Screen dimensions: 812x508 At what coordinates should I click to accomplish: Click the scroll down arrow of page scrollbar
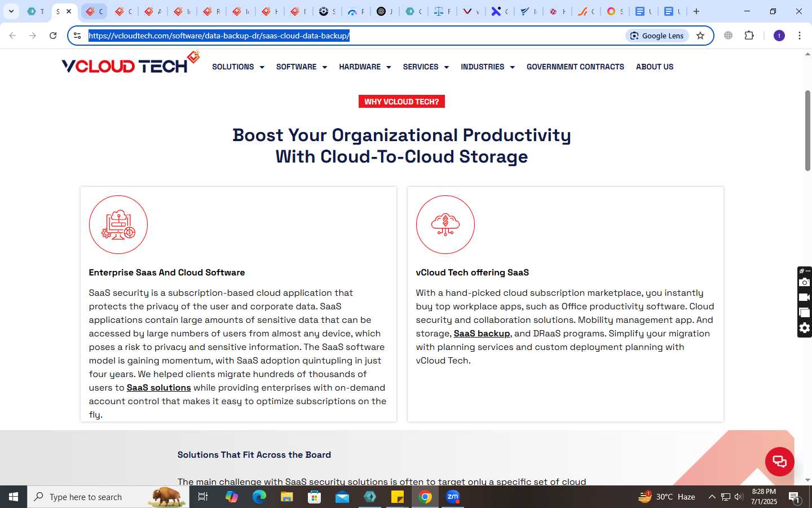[807, 480]
